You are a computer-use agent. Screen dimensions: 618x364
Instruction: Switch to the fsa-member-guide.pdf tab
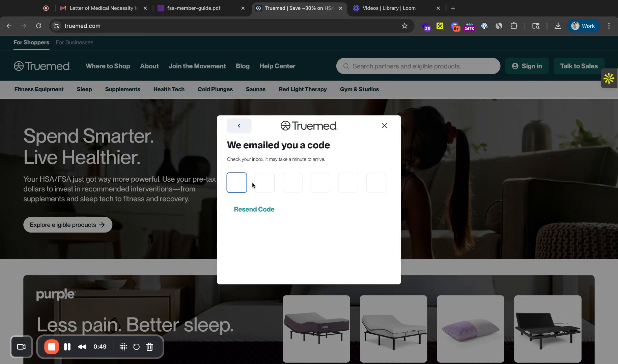click(193, 8)
